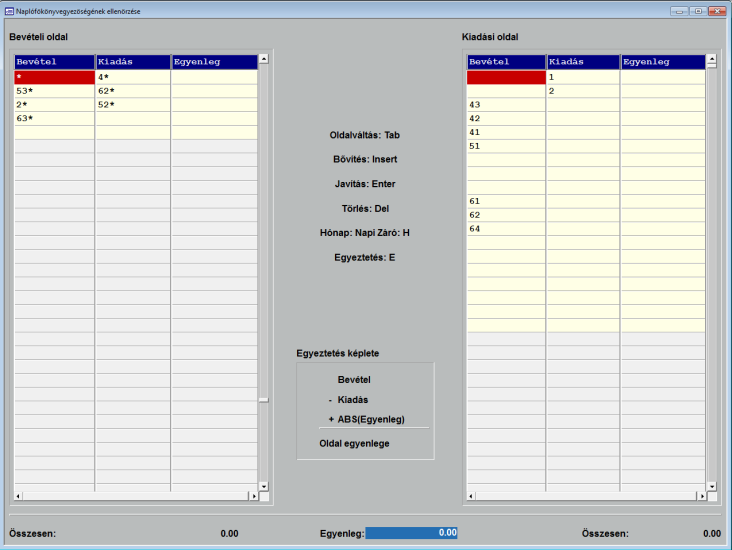Click the right Összesen value 0.00
The height and width of the screenshot is (550, 732).
pos(712,534)
